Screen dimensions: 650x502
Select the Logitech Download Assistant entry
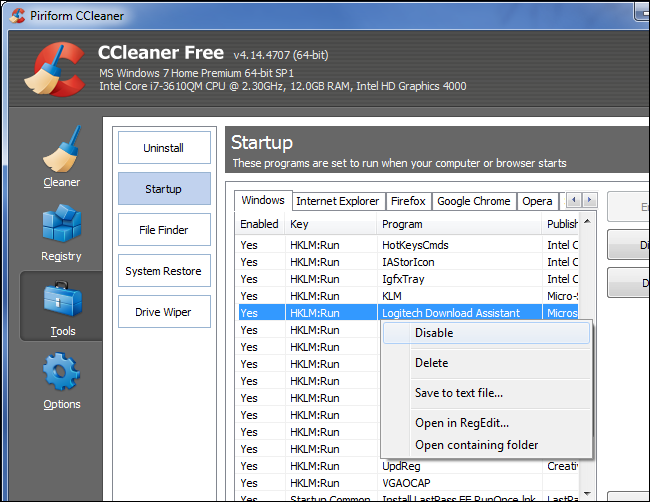pyautogui.click(x=408, y=313)
